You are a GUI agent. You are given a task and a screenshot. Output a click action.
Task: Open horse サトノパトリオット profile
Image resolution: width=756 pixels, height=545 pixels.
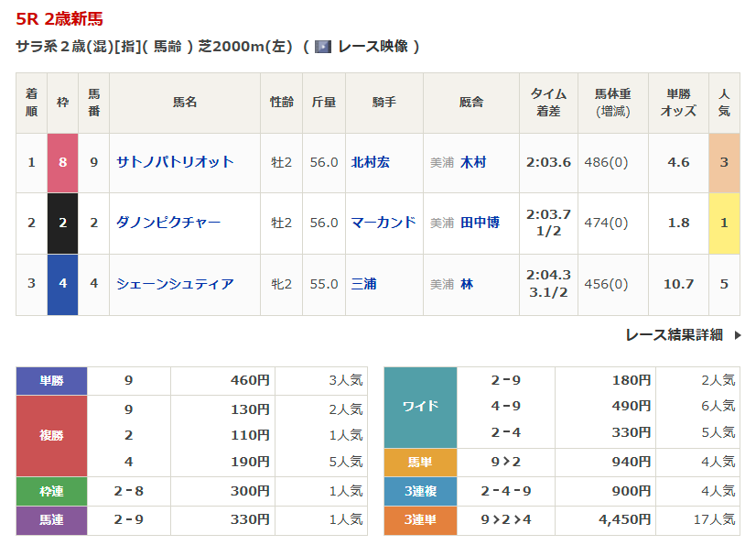tap(175, 162)
